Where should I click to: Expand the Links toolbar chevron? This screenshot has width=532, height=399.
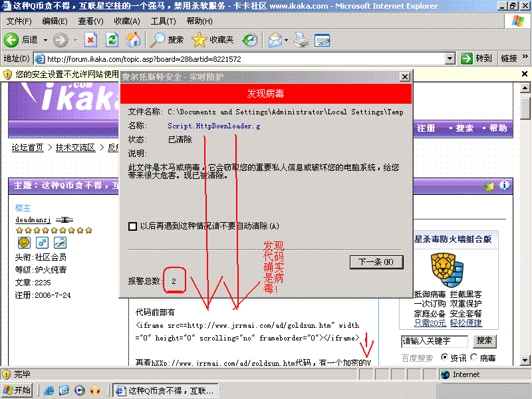click(x=525, y=56)
